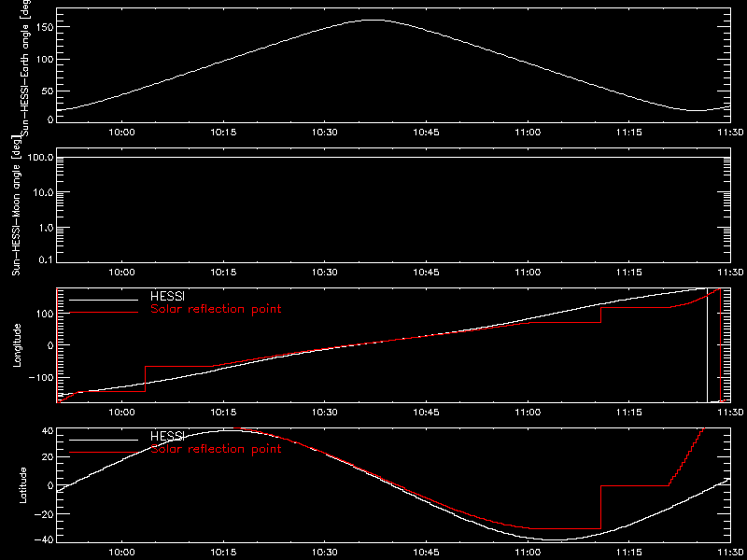Viewport: 747px width, 560px height.
Task: Select 'Solar reflection point' legend in Latitude plot
Action: tap(216, 449)
